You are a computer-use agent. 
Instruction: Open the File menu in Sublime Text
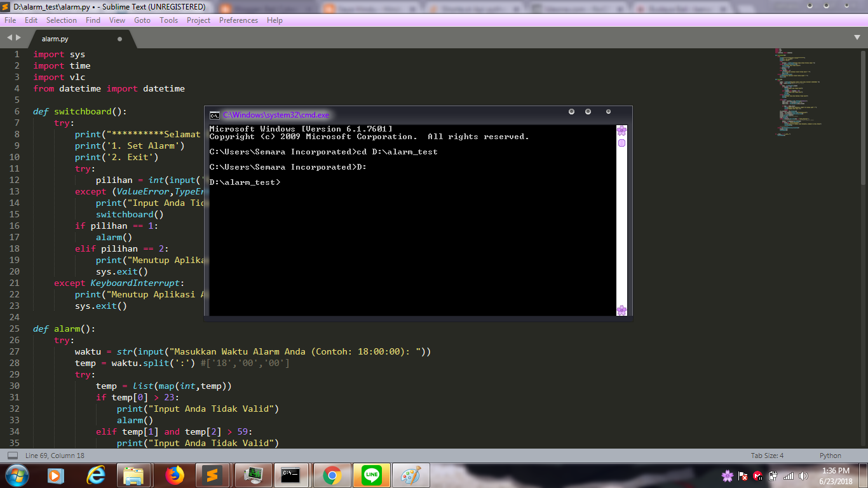pos(10,20)
